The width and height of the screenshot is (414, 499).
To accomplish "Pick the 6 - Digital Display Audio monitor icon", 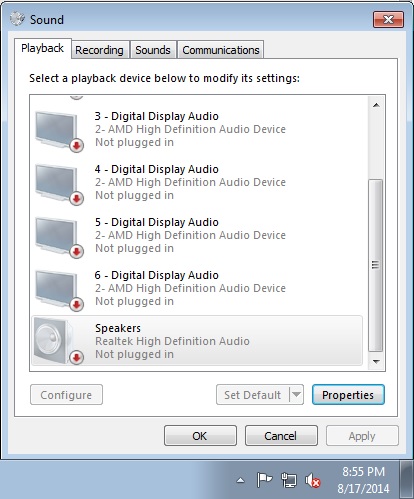I will pos(59,290).
